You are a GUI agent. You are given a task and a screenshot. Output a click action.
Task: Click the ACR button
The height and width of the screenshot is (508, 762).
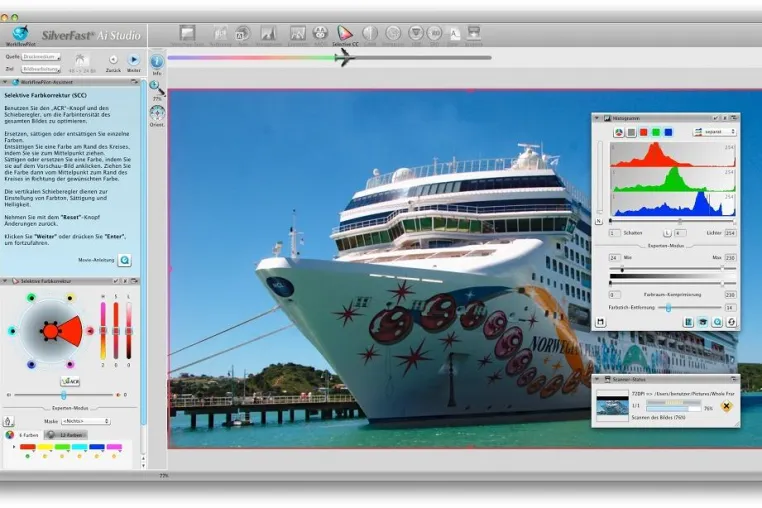pyautogui.click(x=70, y=382)
